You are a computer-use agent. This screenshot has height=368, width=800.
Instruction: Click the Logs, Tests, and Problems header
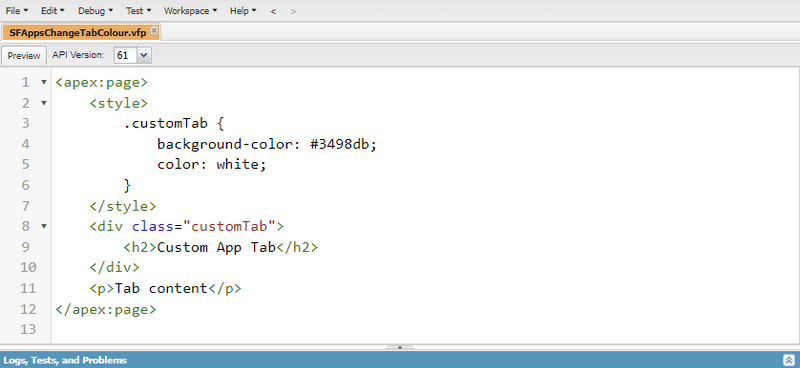[400, 360]
